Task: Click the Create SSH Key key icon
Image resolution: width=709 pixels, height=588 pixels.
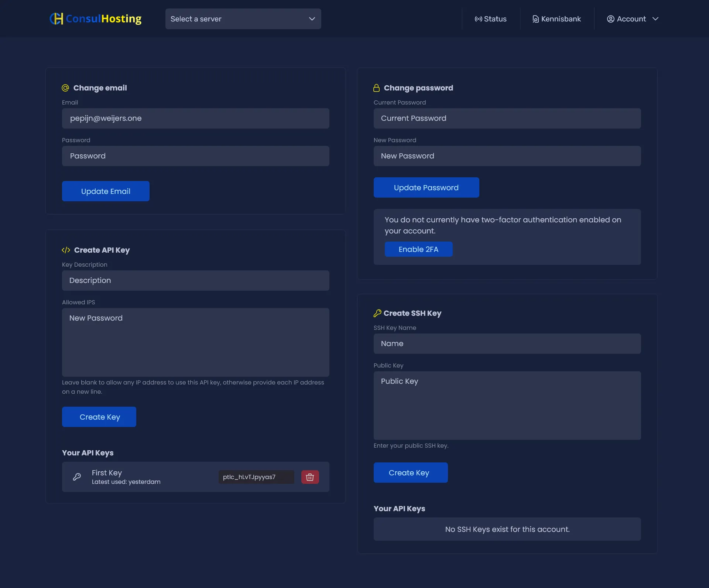Action: 377,313
